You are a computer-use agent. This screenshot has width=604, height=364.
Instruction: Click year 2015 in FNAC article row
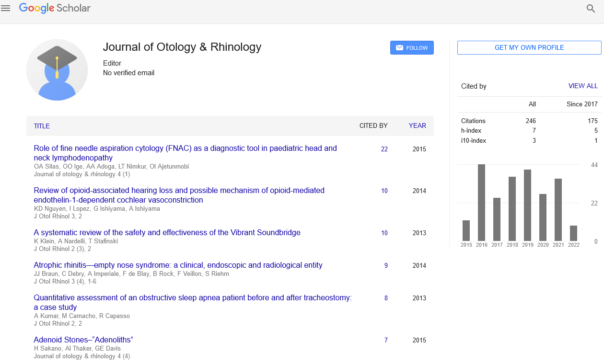coord(419,149)
